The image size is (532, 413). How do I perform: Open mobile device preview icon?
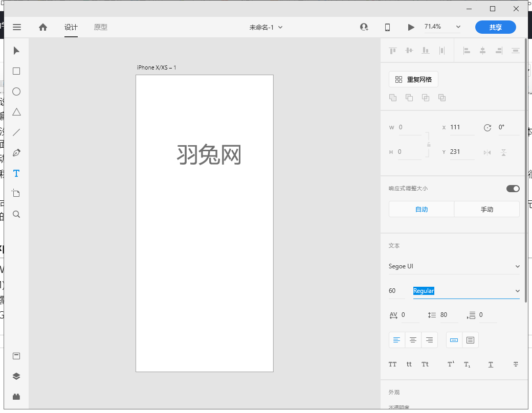387,27
